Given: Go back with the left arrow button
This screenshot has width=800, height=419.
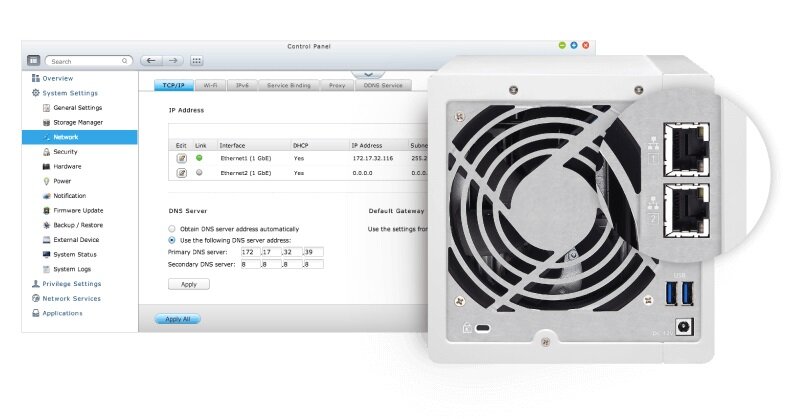Looking at the screenshot, I should 151,60.
